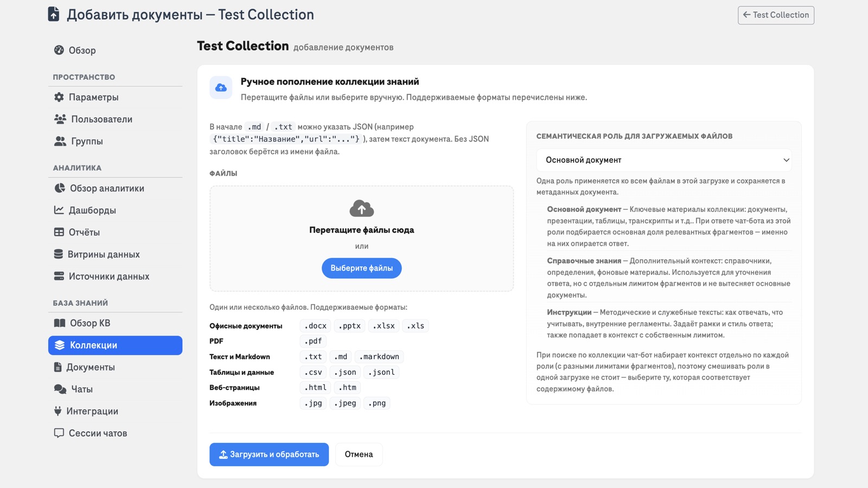Click Загрузить и обработать button
This screenshot has height=488, width=868.
coord(269,454)
